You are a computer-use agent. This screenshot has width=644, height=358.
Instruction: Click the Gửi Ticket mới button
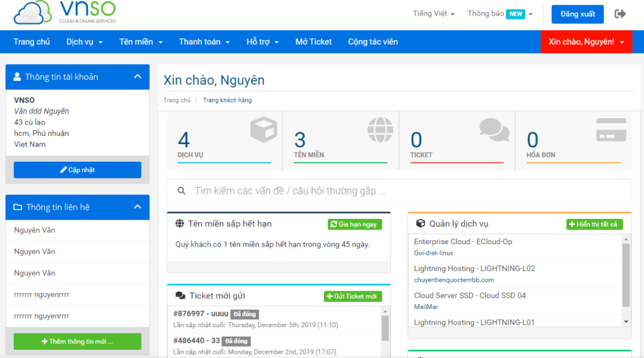353,296
